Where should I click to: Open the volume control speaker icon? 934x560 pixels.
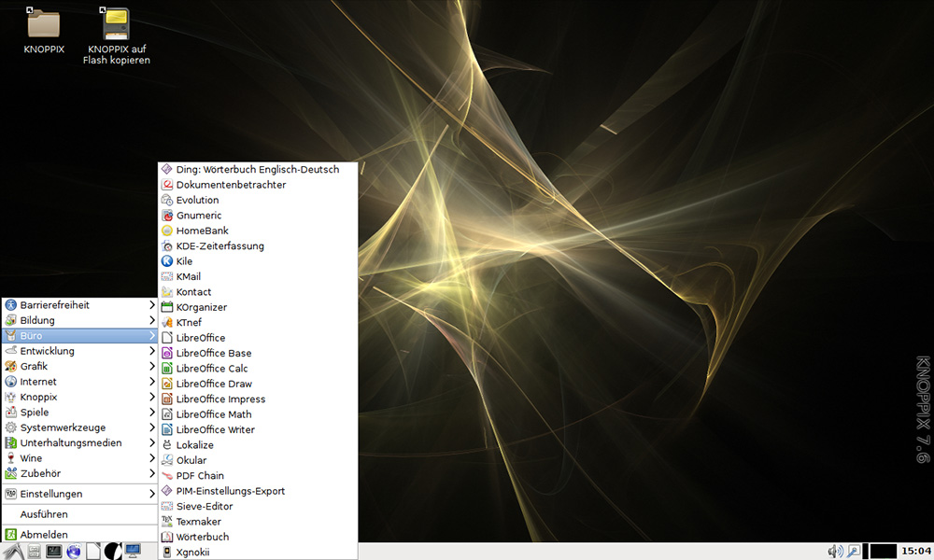pos(835,552)
